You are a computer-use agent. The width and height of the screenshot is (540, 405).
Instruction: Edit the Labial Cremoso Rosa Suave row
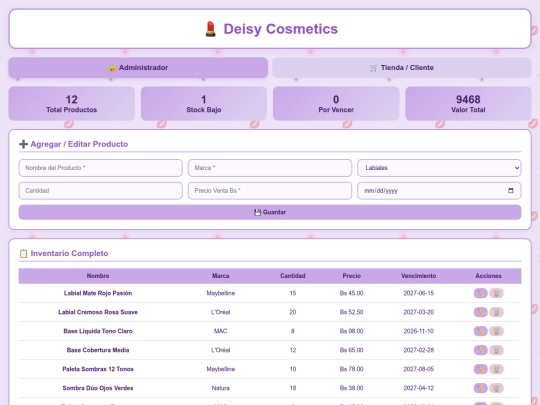[480, 312]
